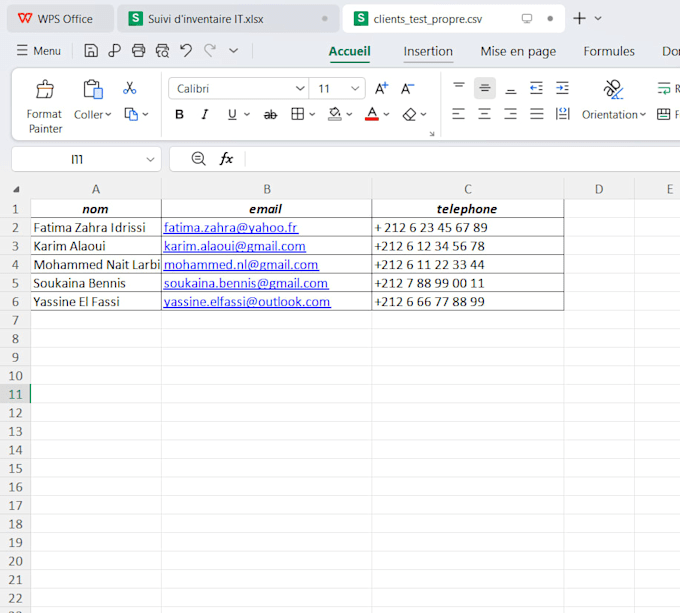
Task: Click the Print icon
Action: (138, 51)
